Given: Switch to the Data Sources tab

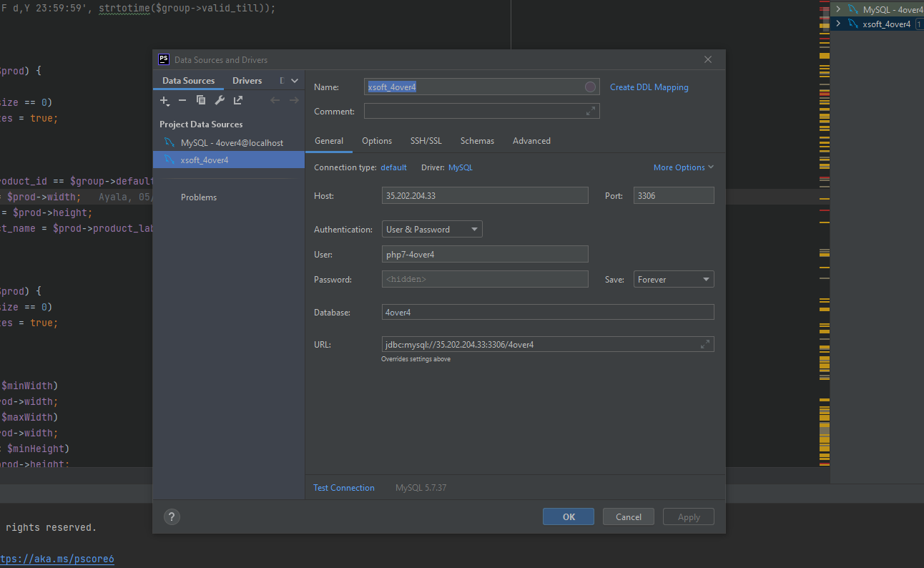Looking at the screenshot, I should [x=189, y=81].
